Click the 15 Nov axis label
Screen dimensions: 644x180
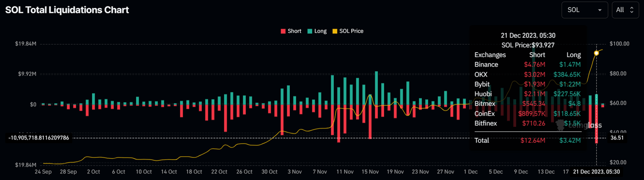370,172
